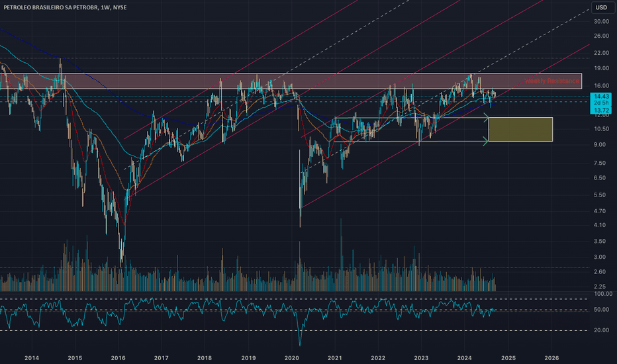Screen dimensions: 617x364
Task: Click the 2017 time axis label
Action: tap(162, 357)
